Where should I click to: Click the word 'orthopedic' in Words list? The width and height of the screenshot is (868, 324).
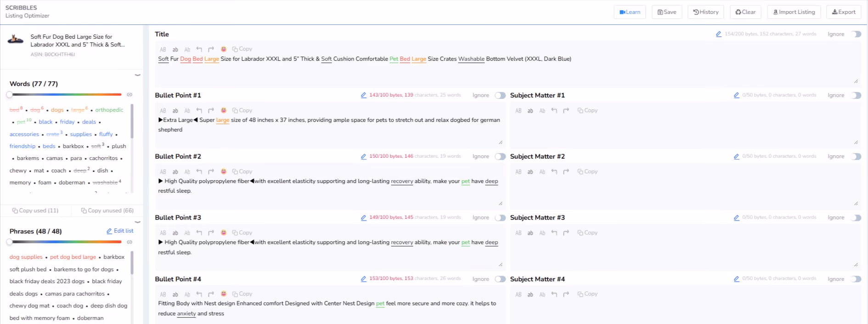109,110
